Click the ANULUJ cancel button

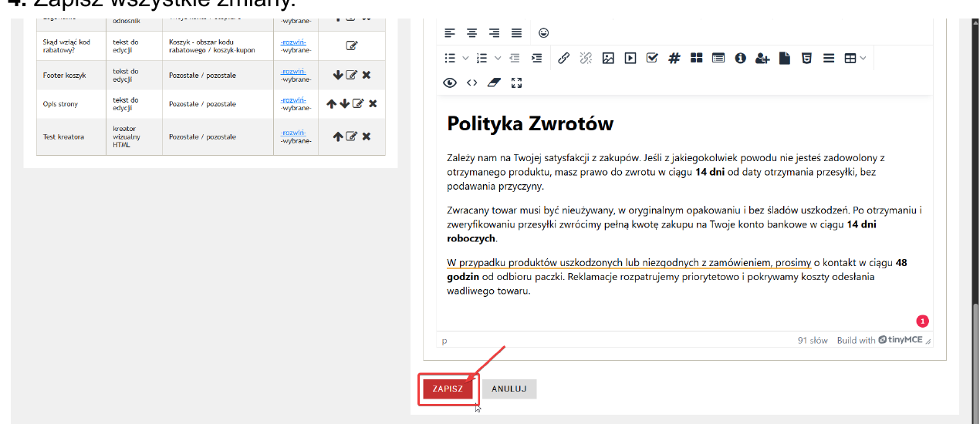(509, 389)
